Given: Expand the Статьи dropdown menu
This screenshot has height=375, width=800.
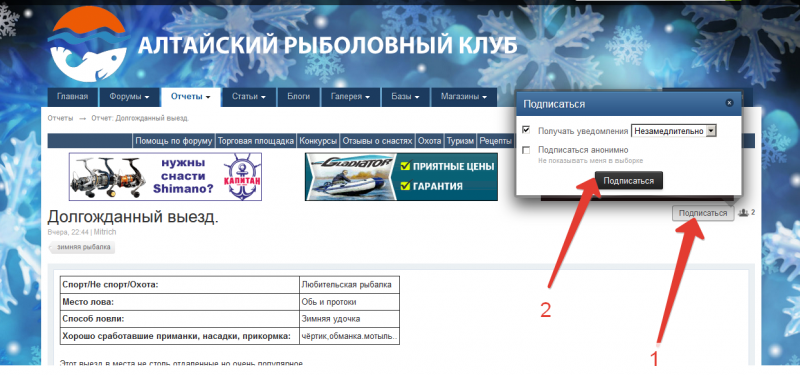Looking at the screenshot, I should 248,97.
